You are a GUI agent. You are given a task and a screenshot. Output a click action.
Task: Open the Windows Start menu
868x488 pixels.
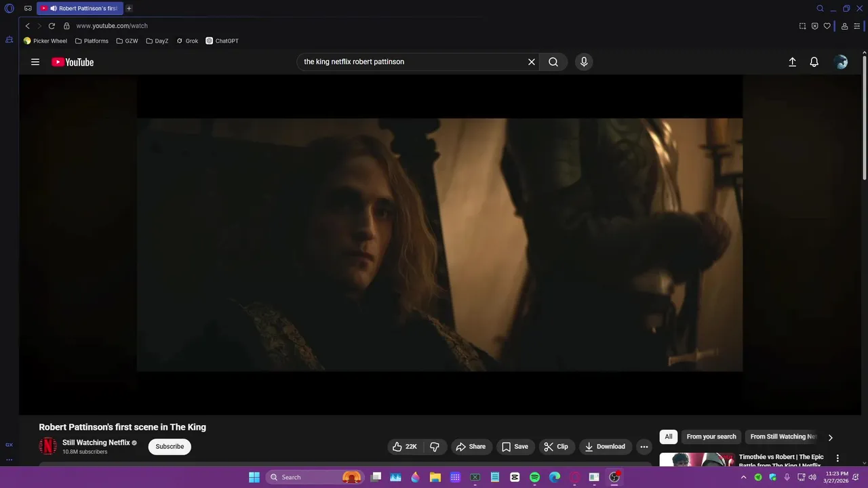point(254,477)
